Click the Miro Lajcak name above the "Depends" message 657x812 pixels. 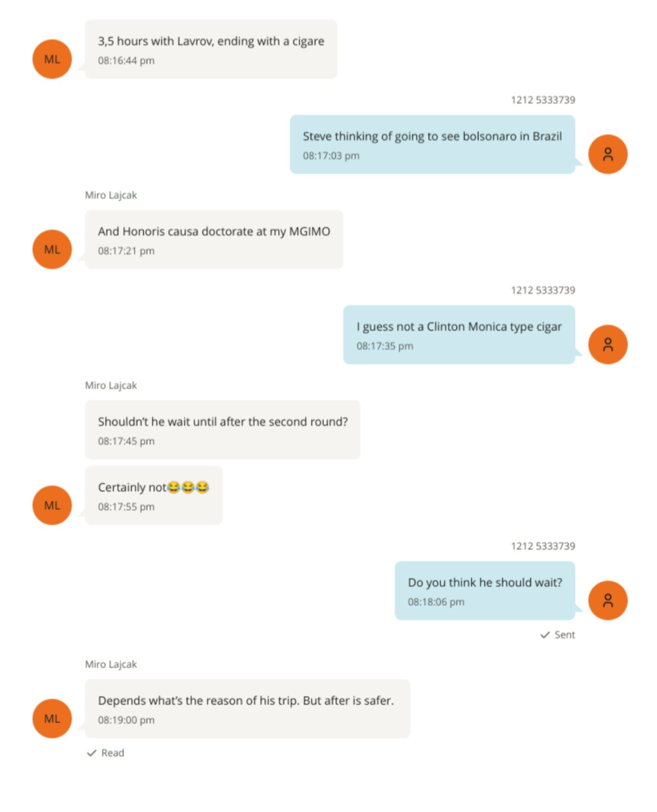(110, 664)
